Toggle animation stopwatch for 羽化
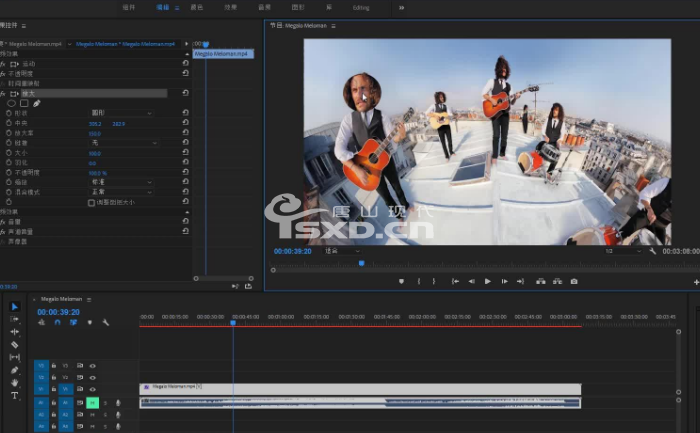Image resolution: width=700 pixels, height=433 pixels. pos(8,162)
